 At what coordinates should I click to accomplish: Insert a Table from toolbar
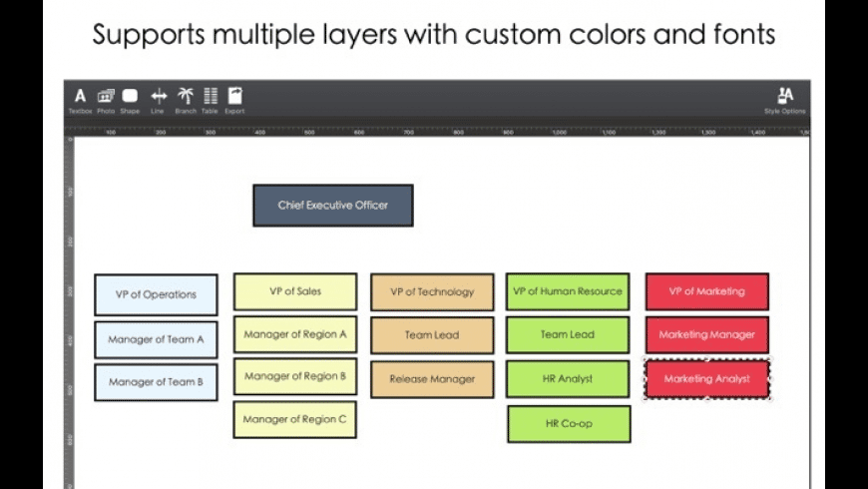pos(211,97)
